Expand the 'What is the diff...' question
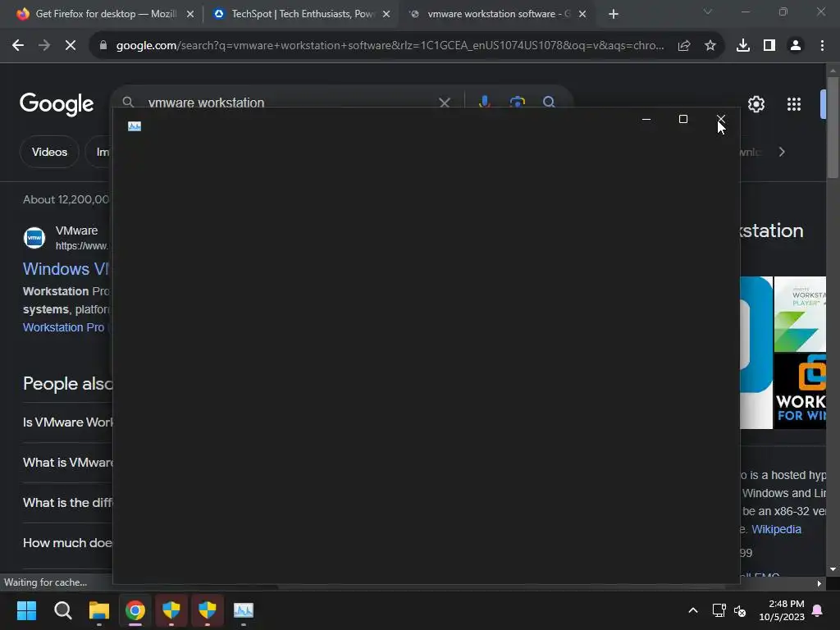 pyautogui.click(x=68, y=503)
